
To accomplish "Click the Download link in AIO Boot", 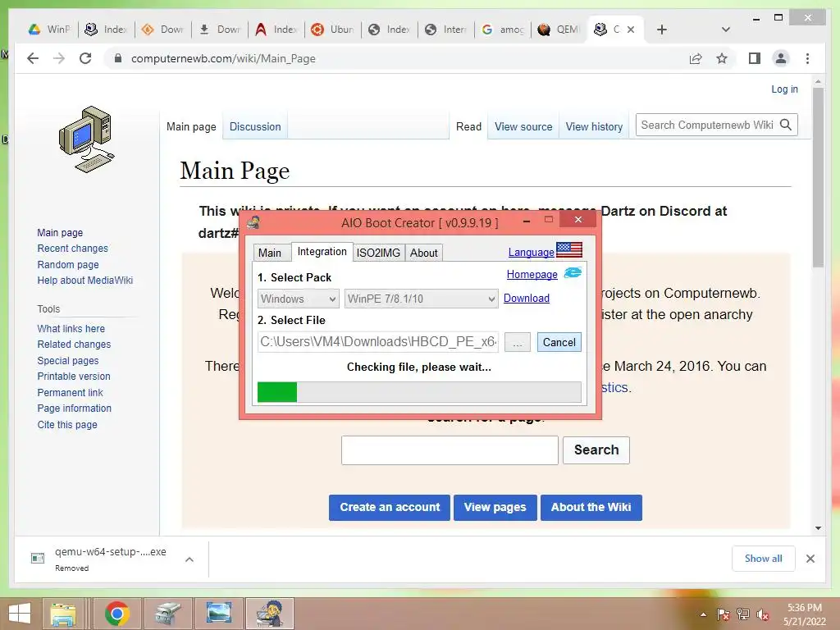I will [527, 299].
